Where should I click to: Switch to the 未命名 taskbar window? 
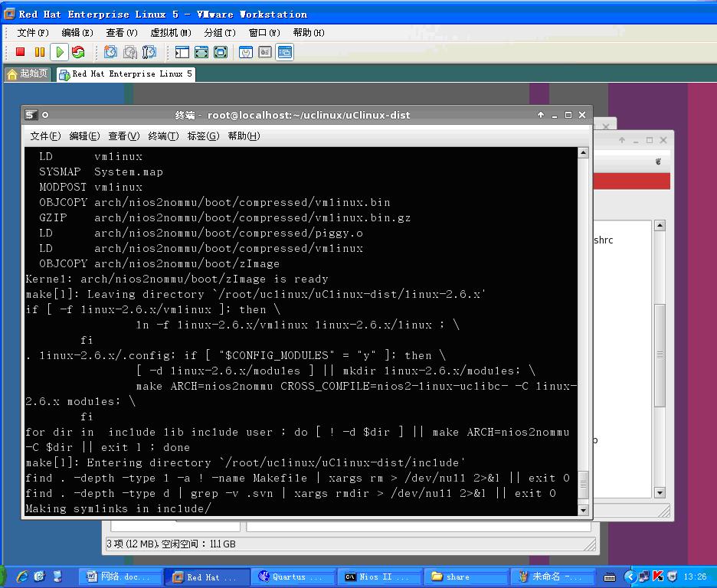coord(553,577)
